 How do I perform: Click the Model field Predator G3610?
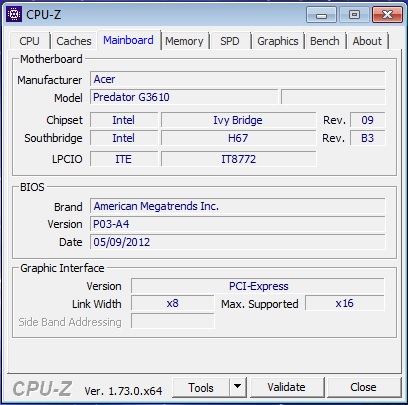point(184,97)
